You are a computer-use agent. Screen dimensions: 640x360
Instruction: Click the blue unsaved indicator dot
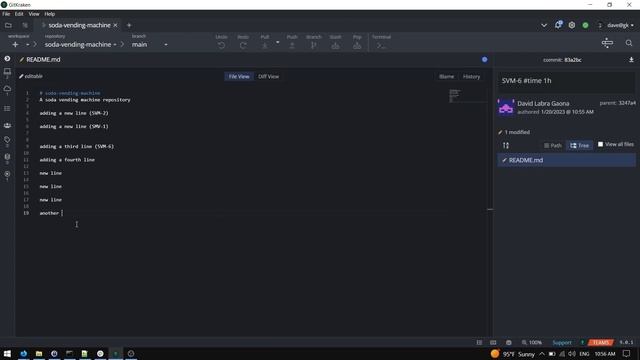tap(484, 60)
